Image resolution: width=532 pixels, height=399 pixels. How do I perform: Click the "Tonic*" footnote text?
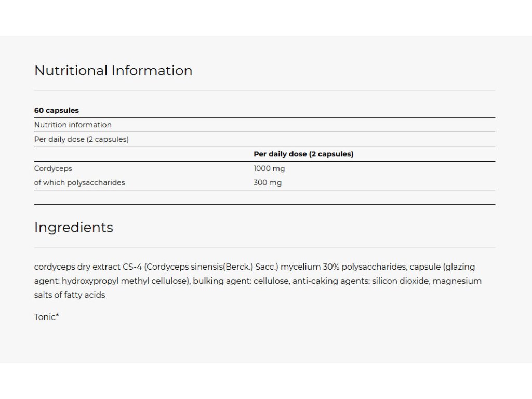pyautogui.click(x=46, y=317)
